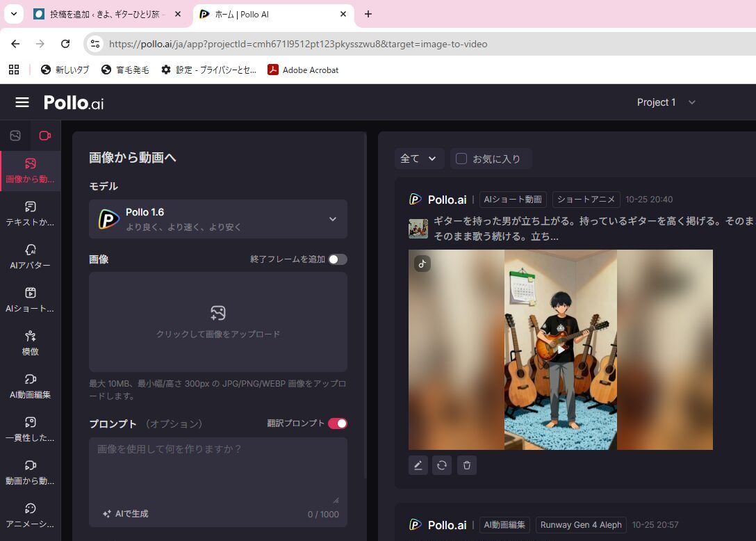Toggle 終了フレームを追加 switch

[x=338, y=259]
